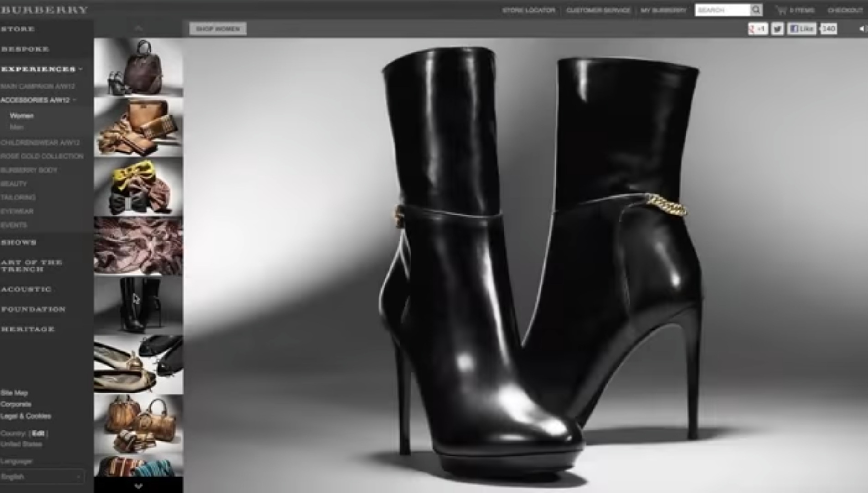Viewport: 868px width, 493px height.
Task: Click the Facebook Like button
Action: coord(801,29)
